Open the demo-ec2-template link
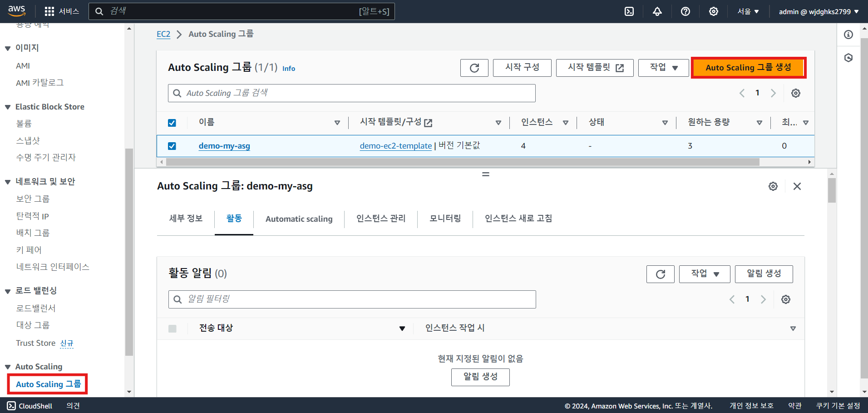868x413 pixels. 396,146
